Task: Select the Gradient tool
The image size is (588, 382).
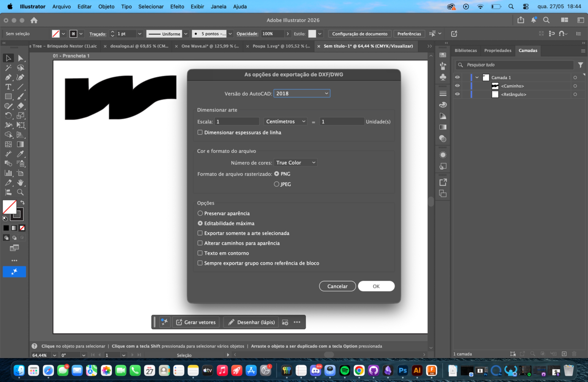Action: 20,144
